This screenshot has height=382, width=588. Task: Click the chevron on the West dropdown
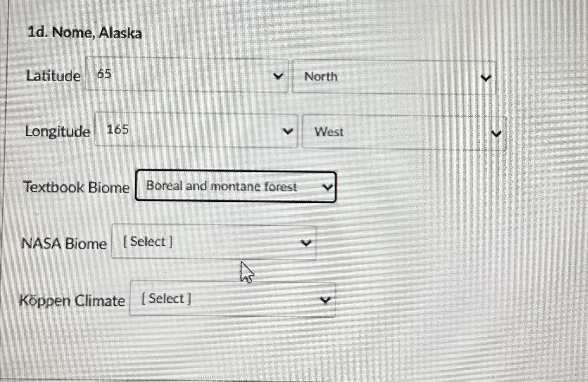point(496,133)
